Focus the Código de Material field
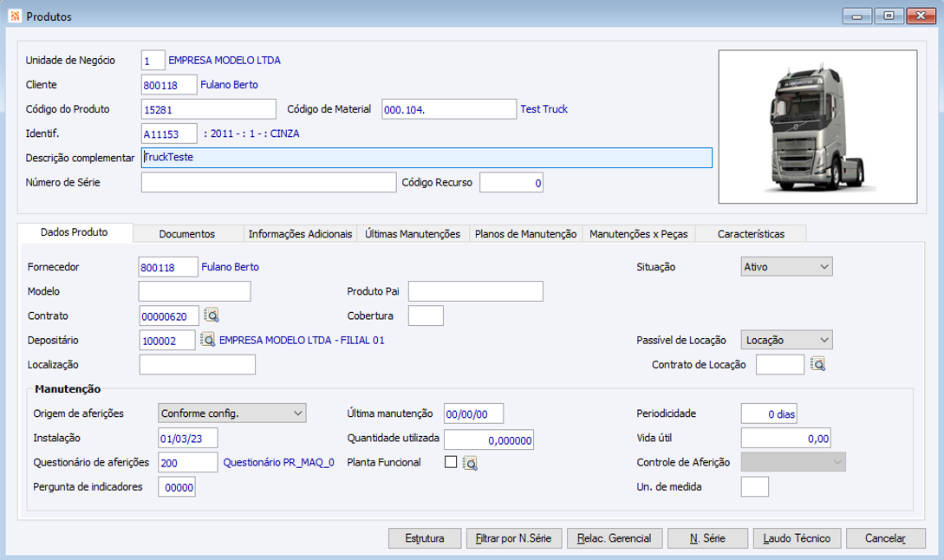The image size is (944, 560). [x=449, y=109]
